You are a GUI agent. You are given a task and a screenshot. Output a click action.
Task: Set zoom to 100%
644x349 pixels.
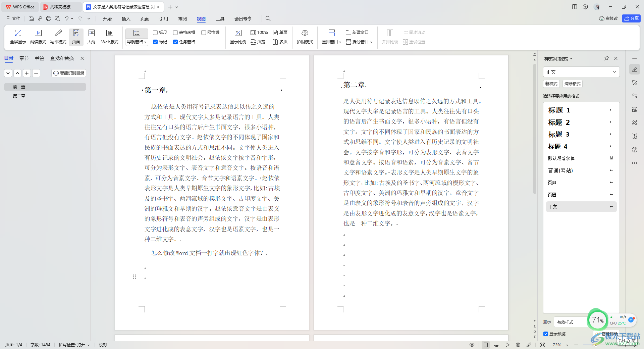259,33
